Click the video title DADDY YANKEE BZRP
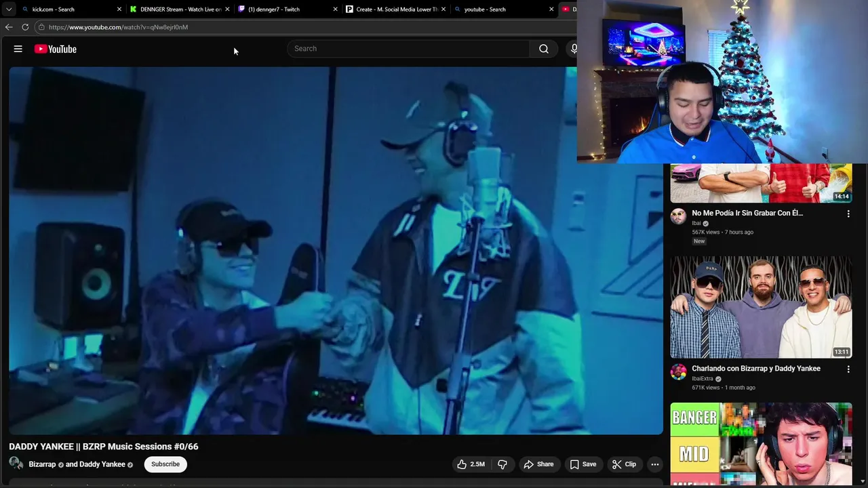868x488 pixels. pos(104,447)
